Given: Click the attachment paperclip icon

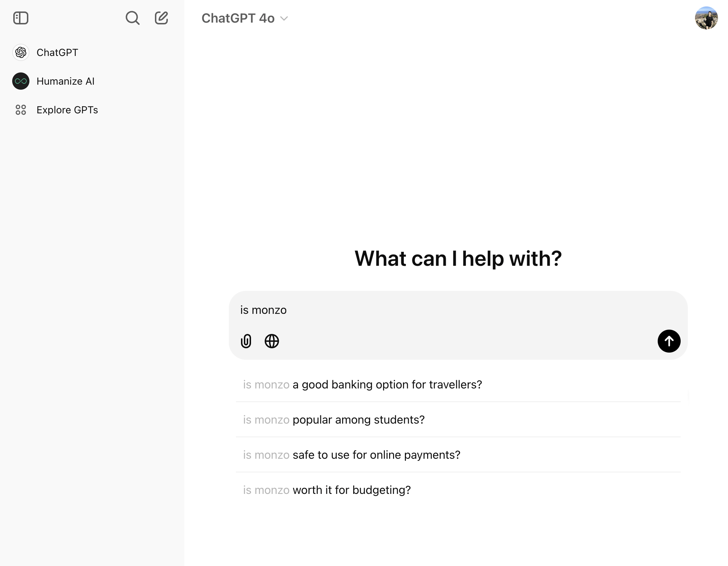Looking at the screenshot, I should [246, 341].
